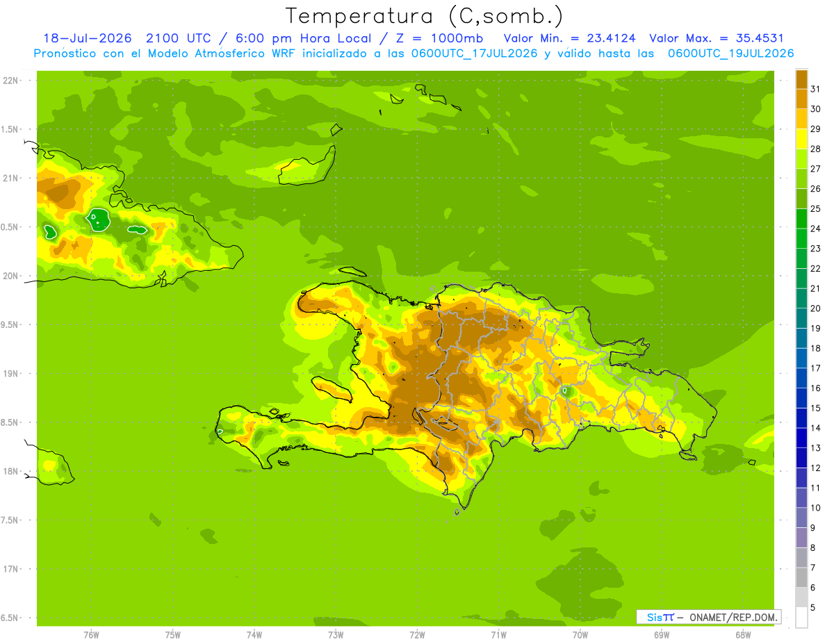Viewport: 834px width, 644px height.
Task: Click the valid-until time '0600UTC_19JUL2026'
Action: tap(730, 53)
